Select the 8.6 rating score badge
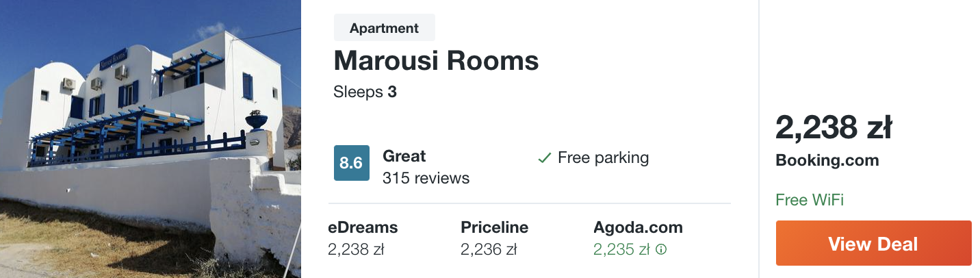 point(352,163)
